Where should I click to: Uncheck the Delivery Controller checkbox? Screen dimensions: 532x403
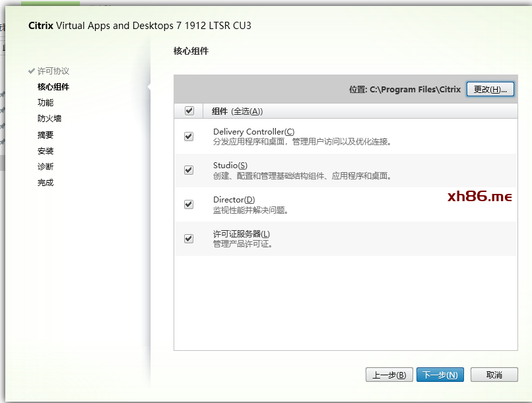pyautogui.click(x=189, y=137)
